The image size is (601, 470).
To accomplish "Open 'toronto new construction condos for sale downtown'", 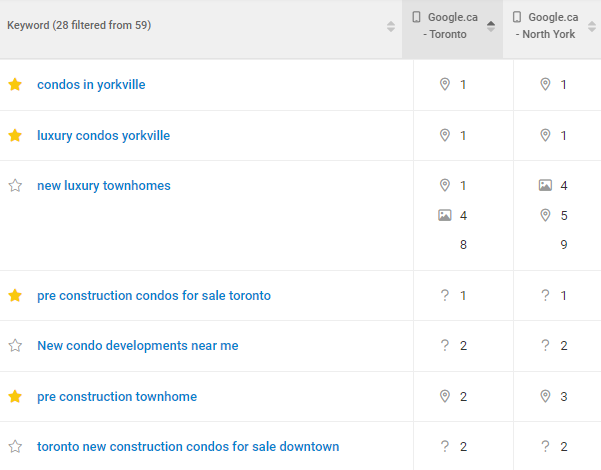I will (188, 447).
